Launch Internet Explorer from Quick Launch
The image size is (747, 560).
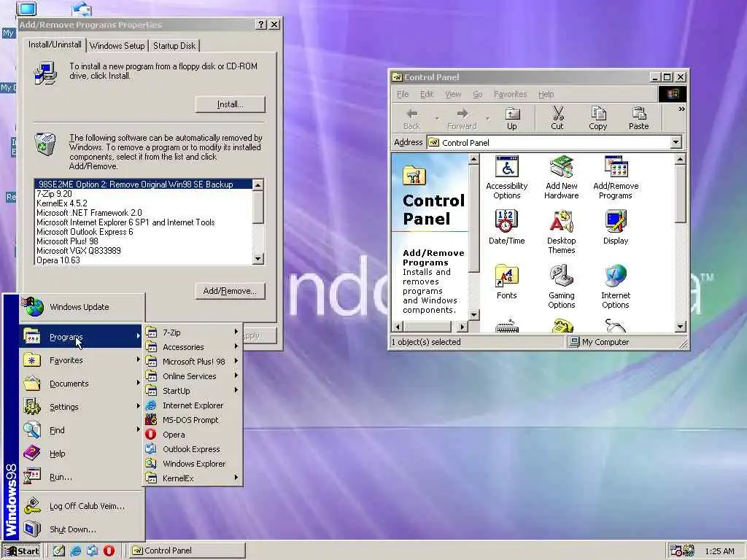(x=76, y=551)
